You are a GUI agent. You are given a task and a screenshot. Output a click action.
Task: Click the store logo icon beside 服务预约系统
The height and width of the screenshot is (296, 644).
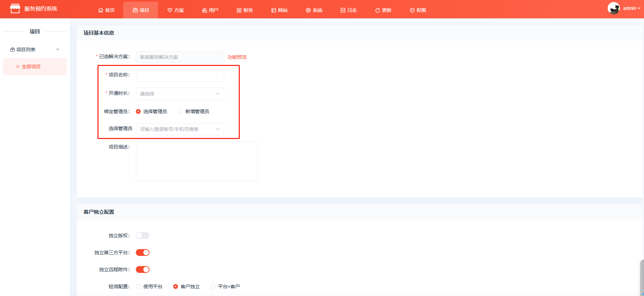click(15, 9)
